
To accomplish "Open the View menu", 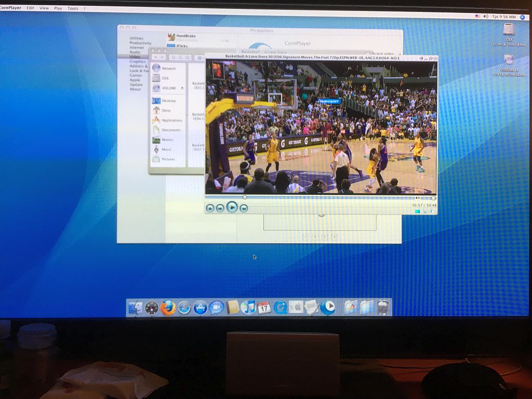I will tap(44, 8).
